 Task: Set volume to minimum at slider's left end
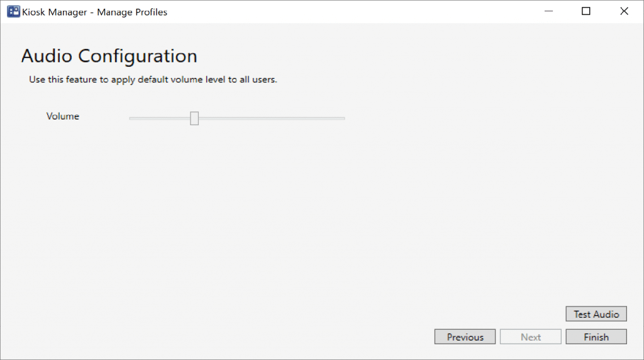tap(130, 118)
